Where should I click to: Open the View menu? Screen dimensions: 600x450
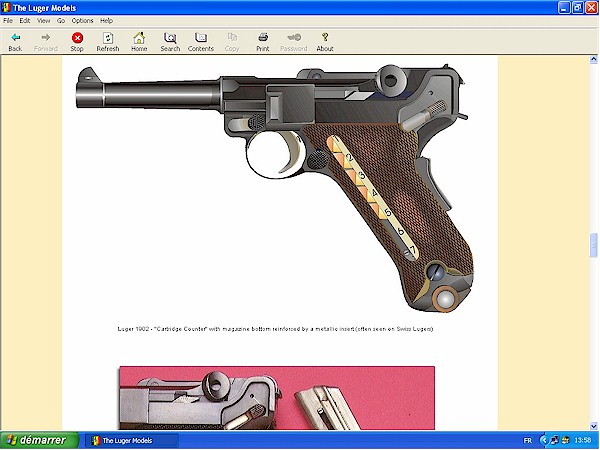coord(44,21)
